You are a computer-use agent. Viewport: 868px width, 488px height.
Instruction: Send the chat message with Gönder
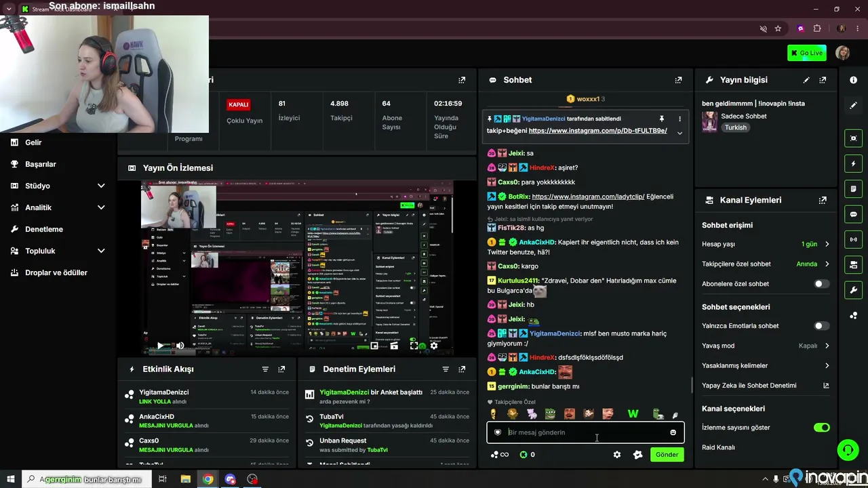(x=667, y=455)
